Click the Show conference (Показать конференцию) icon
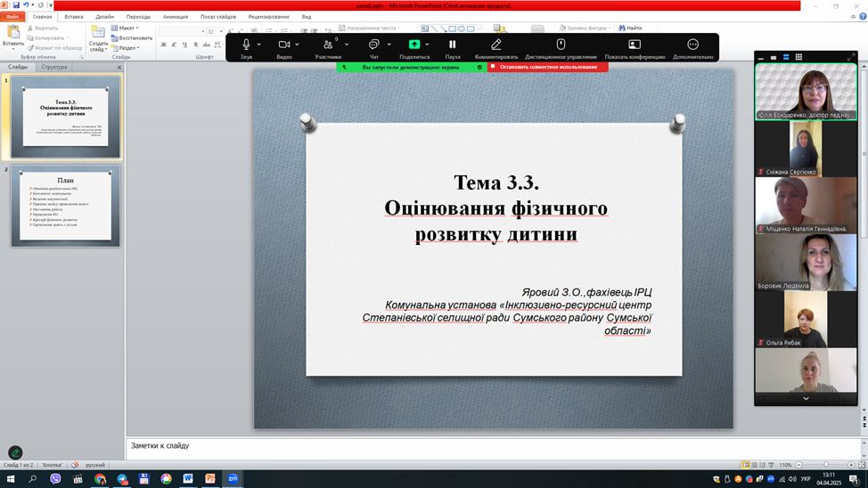The width and height of the screenshot is (868, 488). click(635, 45)
